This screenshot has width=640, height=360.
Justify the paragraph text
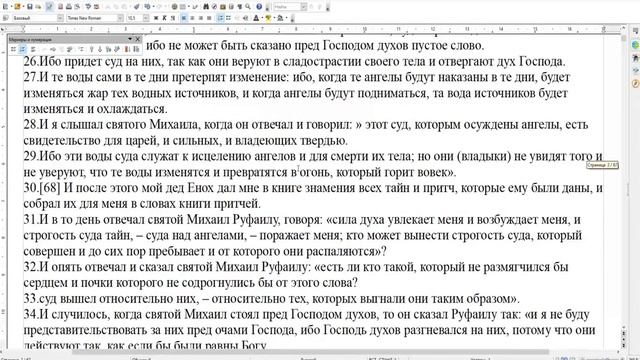point(209,18)
